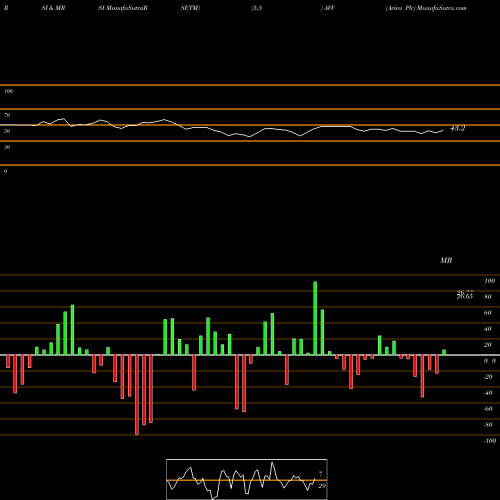This screenshot has width=500, height=500.
Task: Click the -40 label on MR axis
Action: click(x=488, y=393)
